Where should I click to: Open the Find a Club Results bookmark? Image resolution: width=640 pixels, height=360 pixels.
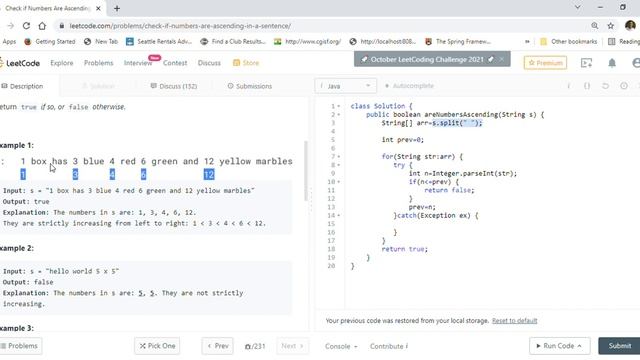click(x=233, y=42)
